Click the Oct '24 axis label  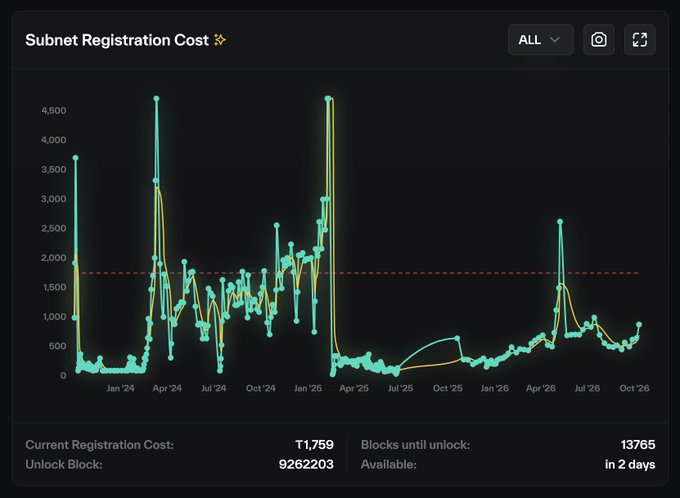click(x=261, y=388)
